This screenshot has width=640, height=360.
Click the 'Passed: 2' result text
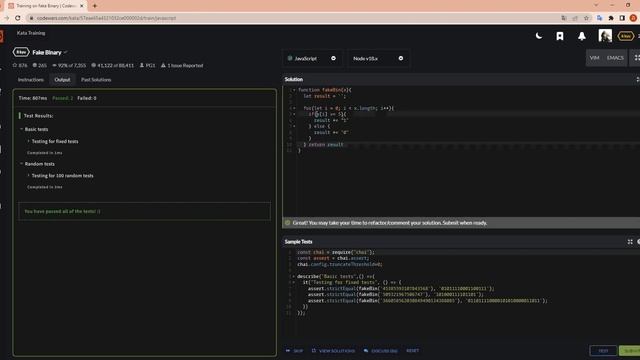click(x=62, y=98)
